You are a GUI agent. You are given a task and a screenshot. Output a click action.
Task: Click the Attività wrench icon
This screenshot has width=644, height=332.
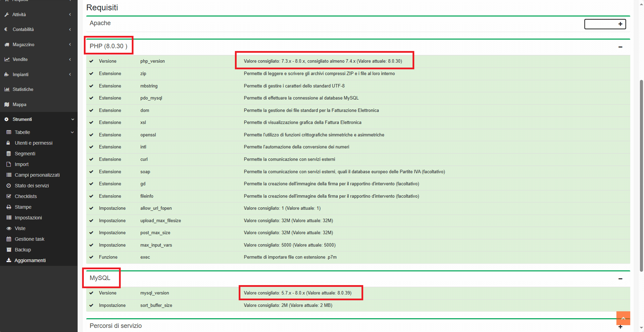pos(7,15)
